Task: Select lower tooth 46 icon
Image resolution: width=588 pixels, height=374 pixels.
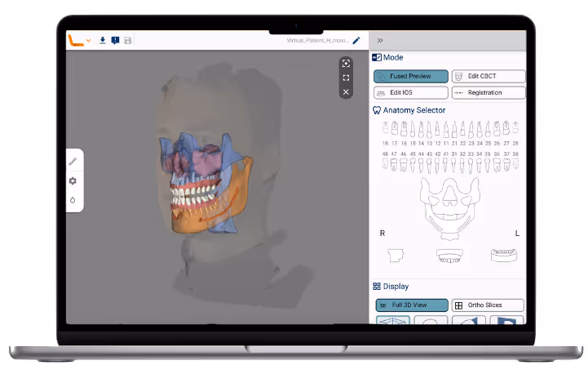Action: pyautogui.click(x=404, y=164)
